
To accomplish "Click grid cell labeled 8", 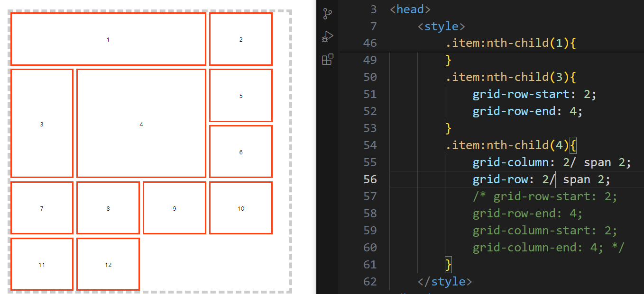I will [x=108, y=208].
